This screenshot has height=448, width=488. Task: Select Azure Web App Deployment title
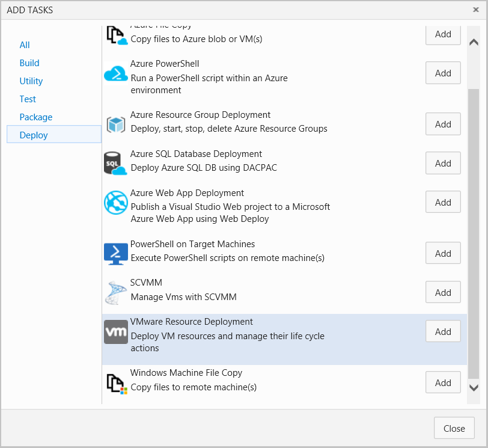click(187, 193)
